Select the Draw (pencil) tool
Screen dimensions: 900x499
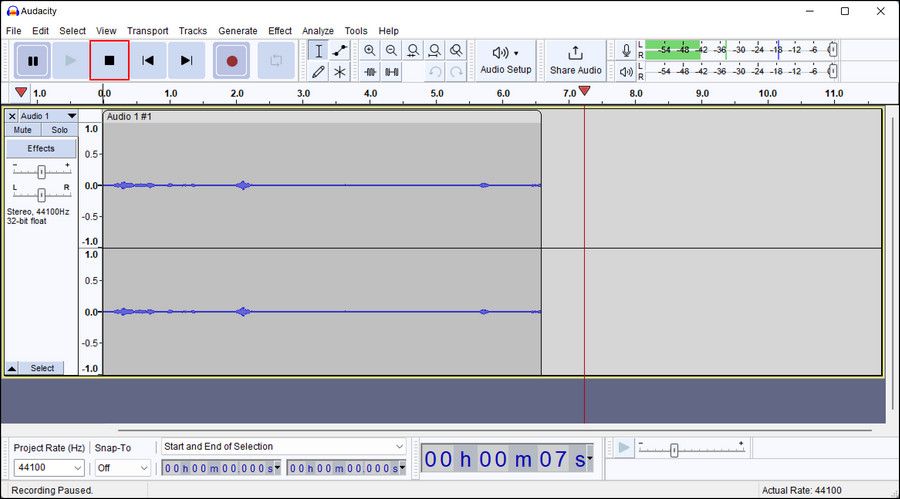click(x=319, y=72)
